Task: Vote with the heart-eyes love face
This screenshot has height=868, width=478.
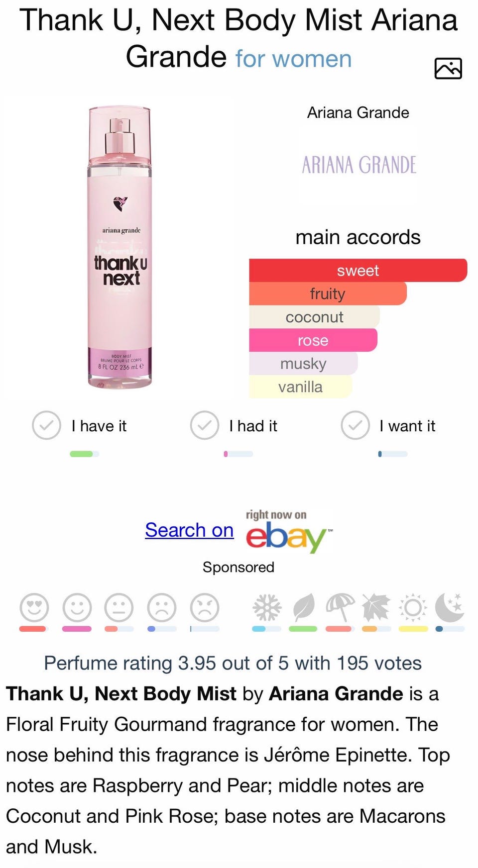Action: tap(34, 607)
